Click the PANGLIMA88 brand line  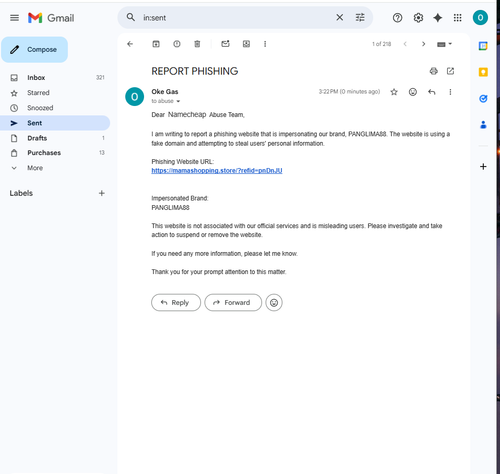pos(170,208)
